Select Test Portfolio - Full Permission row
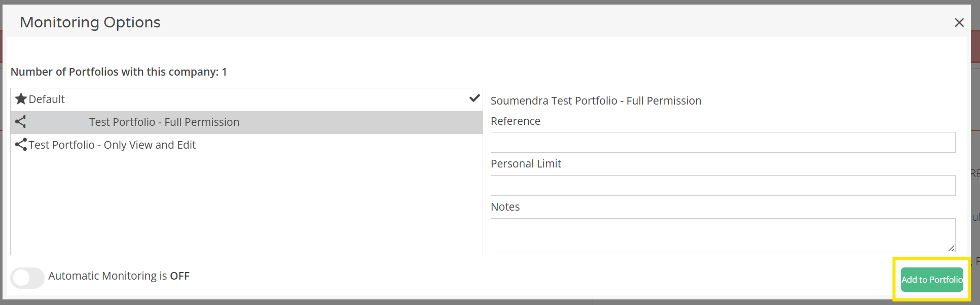This screenshot has height=305, width=980. coord(164,122)
